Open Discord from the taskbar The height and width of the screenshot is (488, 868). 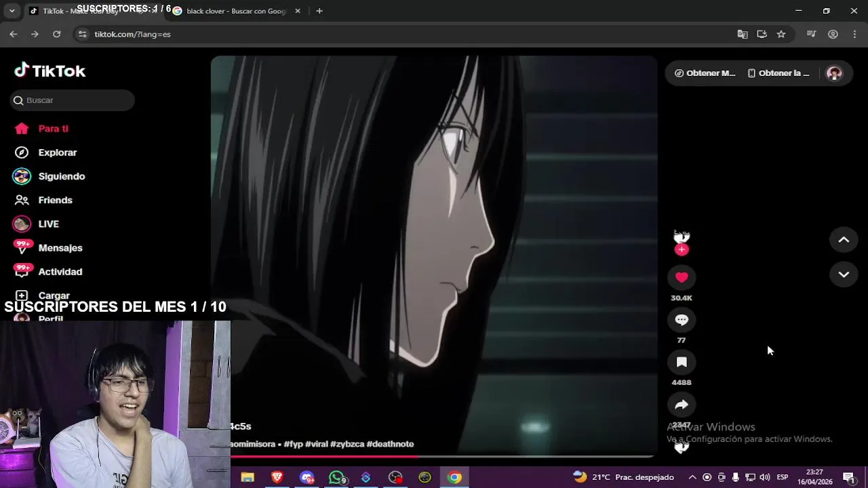(307, 478)
